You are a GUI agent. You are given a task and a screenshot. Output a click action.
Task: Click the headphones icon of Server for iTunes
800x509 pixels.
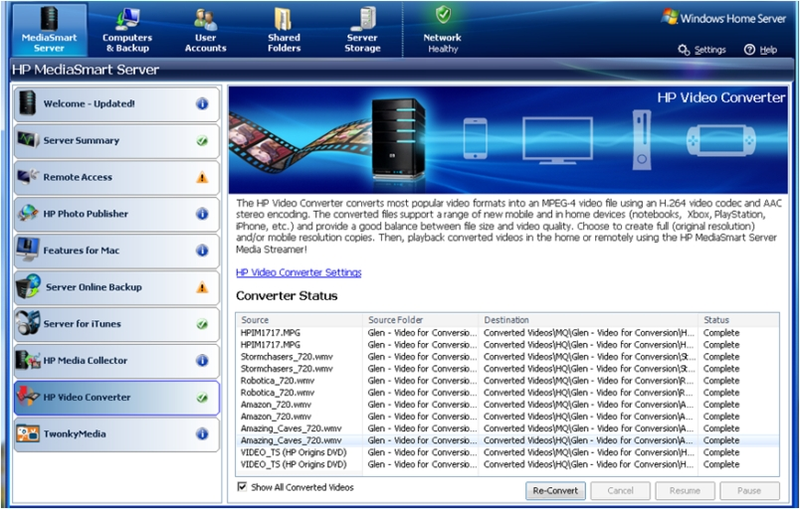tap(28, 322)
